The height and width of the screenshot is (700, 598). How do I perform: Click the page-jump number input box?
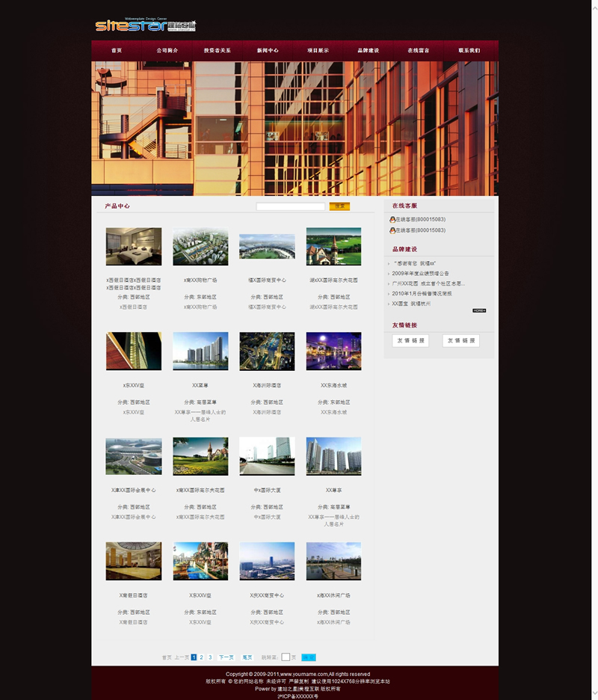coord(286,657)
